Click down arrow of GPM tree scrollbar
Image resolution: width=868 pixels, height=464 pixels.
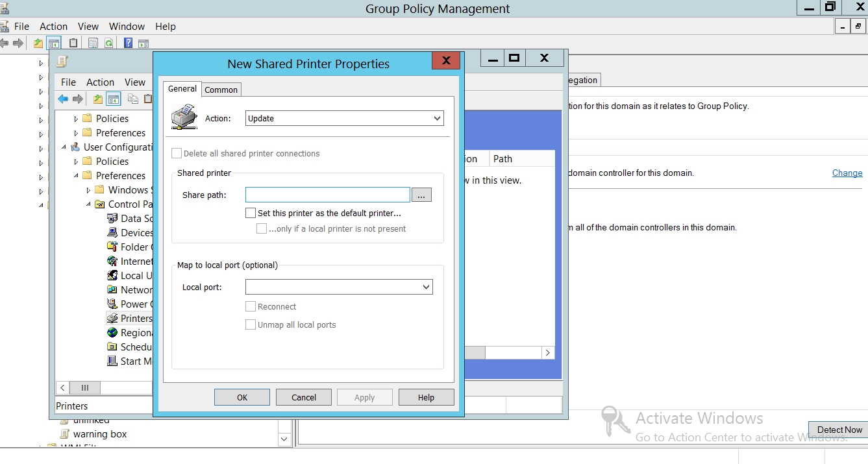click(284, 439)
